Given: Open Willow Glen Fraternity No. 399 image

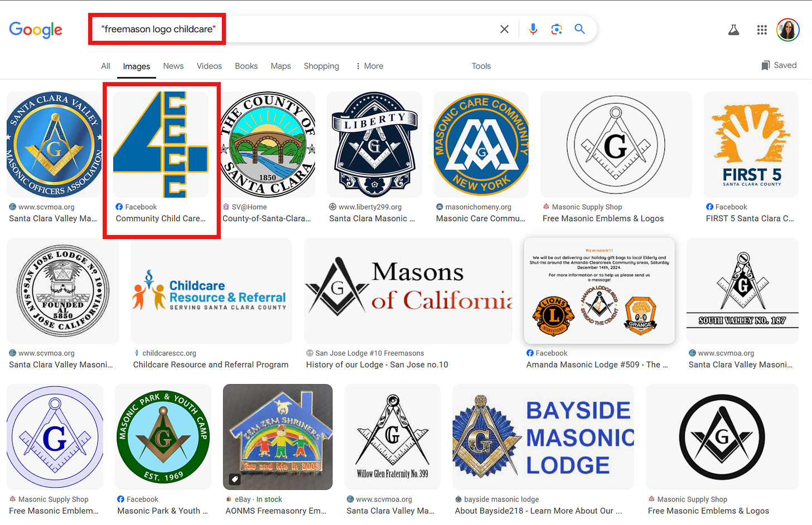Looking at the screenshot, I should click(393, 437).
